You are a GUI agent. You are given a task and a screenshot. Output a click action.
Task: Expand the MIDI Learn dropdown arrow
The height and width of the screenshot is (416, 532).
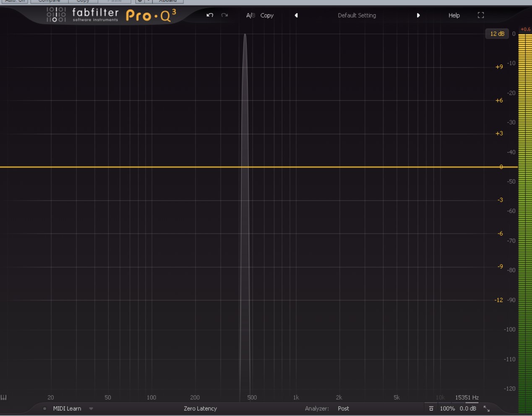91,408
